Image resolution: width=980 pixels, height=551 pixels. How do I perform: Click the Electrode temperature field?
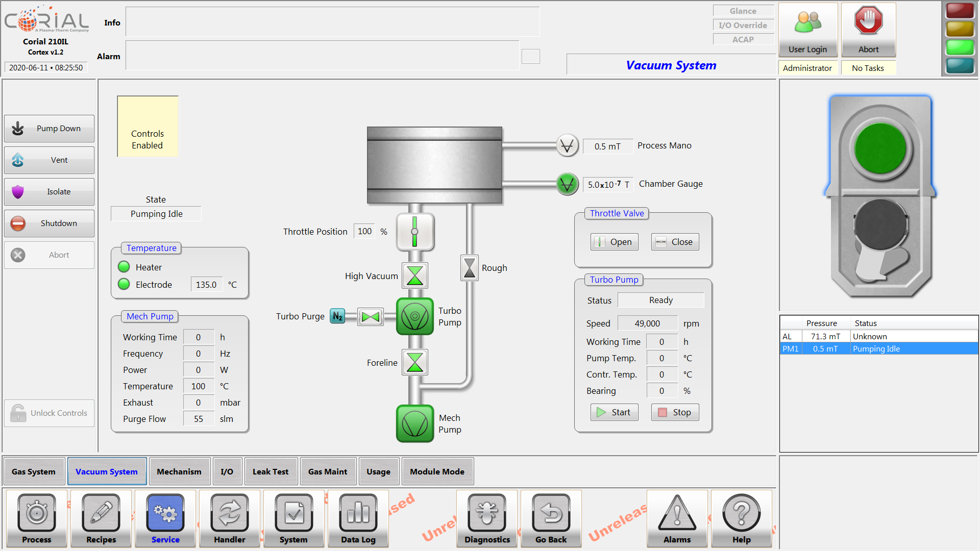(x=206, y=285)
